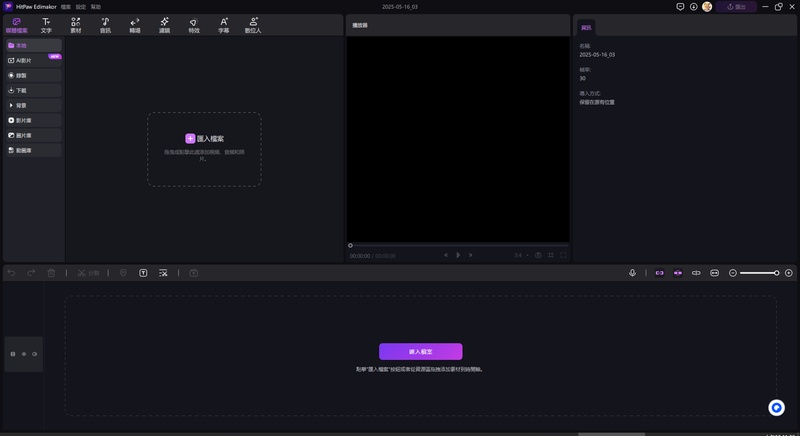
Task: Open the player zoom ratio dropdown
Action: (x=521, y=255)
